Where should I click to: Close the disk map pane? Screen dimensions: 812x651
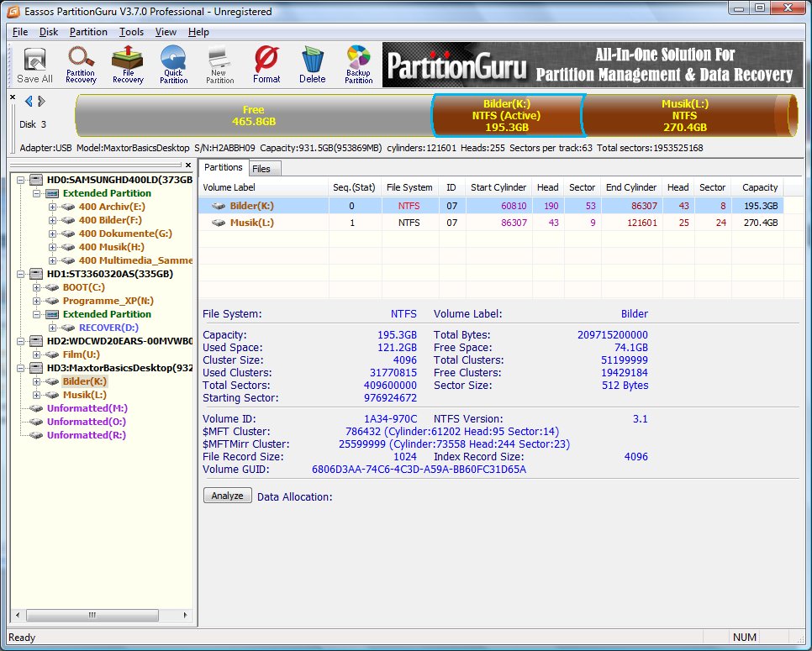tap(13, 97)
